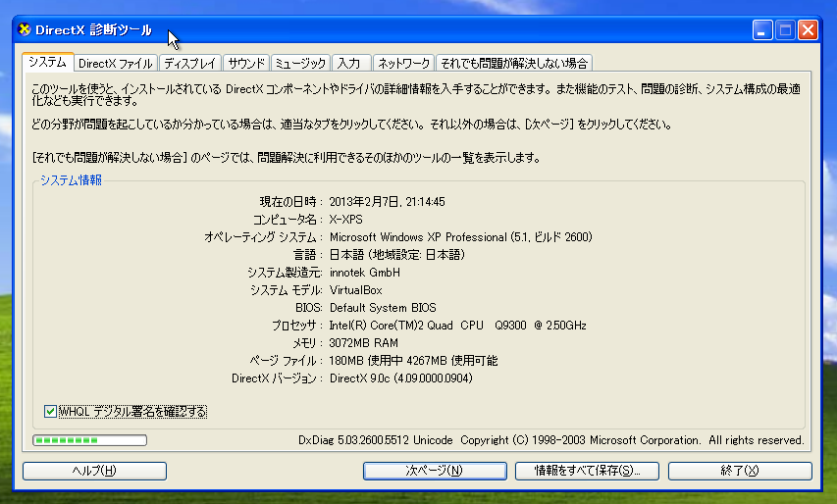Click the processor info line Intel(R) Core(TM)2 Quad
This screenshot has height=504, width=837.
457,326
